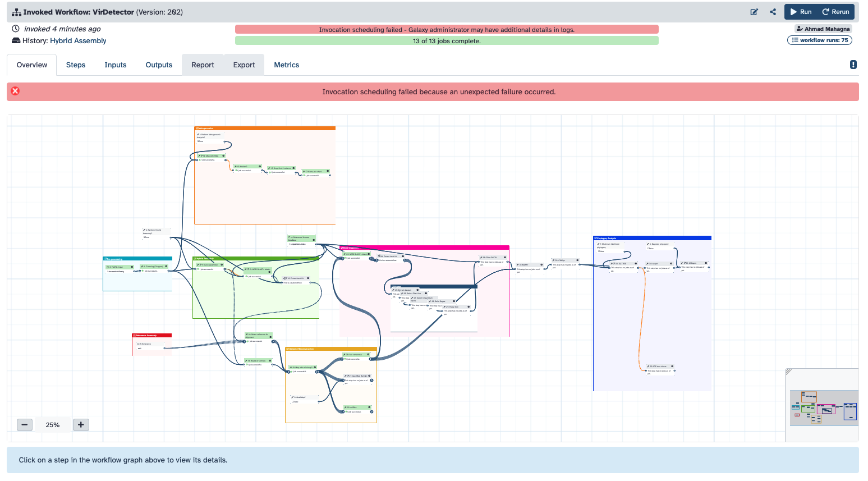This screenshot has width=868, height=481.
Task: Zoom out with the minus button
Action: [x=25, y=425]
